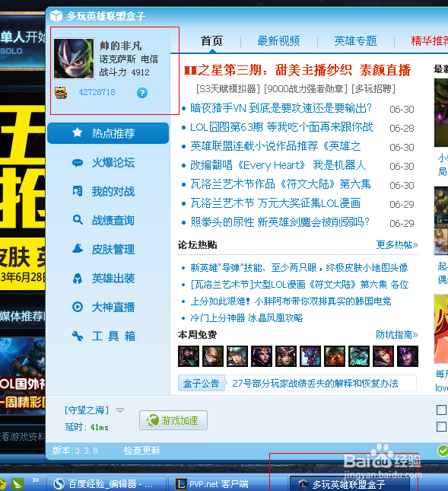
Task: Click 多玩英雄联盟盒子 taskbar button
Action: pyautogui.click(x=349, y=484)
